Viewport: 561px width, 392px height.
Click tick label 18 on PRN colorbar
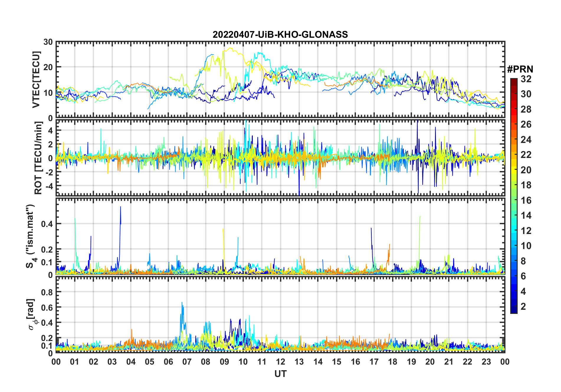pos(526,185)
